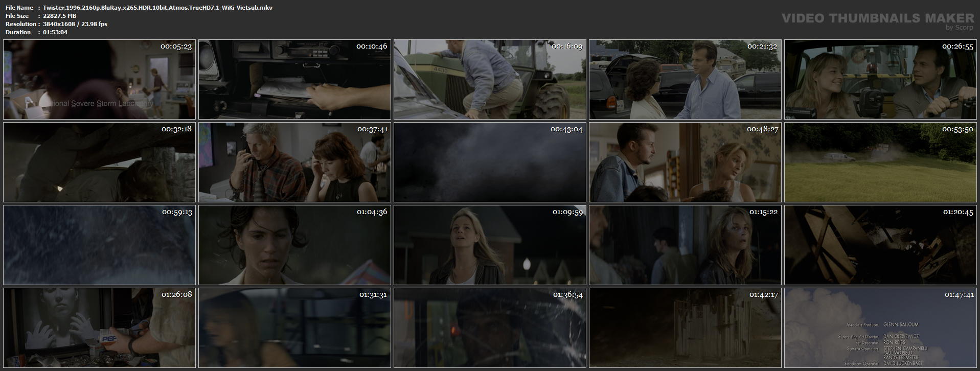The width and height of the screenshot is (980, 371).
Task: Select the truck cab thumbnail at 00:26:55
Action: click(880, 79)
